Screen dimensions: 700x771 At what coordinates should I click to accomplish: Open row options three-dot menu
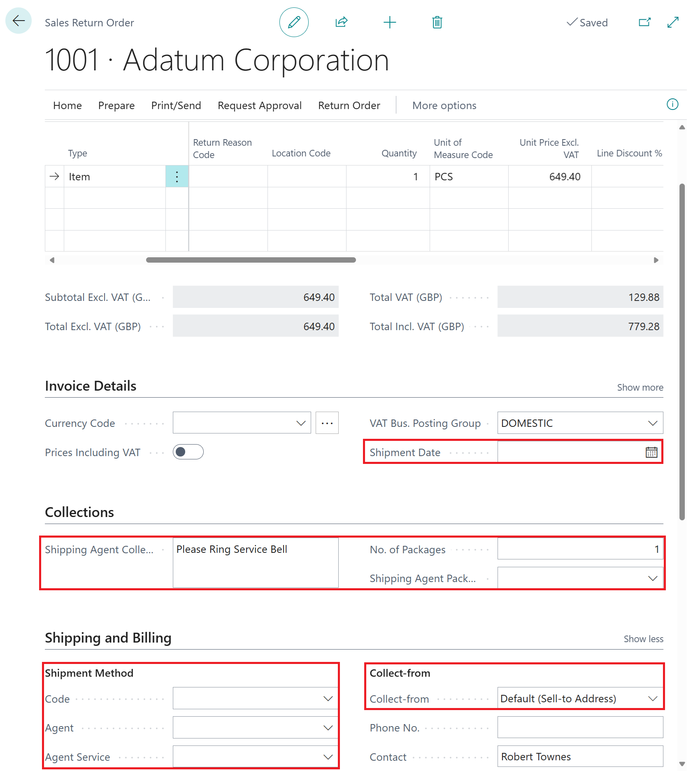click(x=177, y=177)
